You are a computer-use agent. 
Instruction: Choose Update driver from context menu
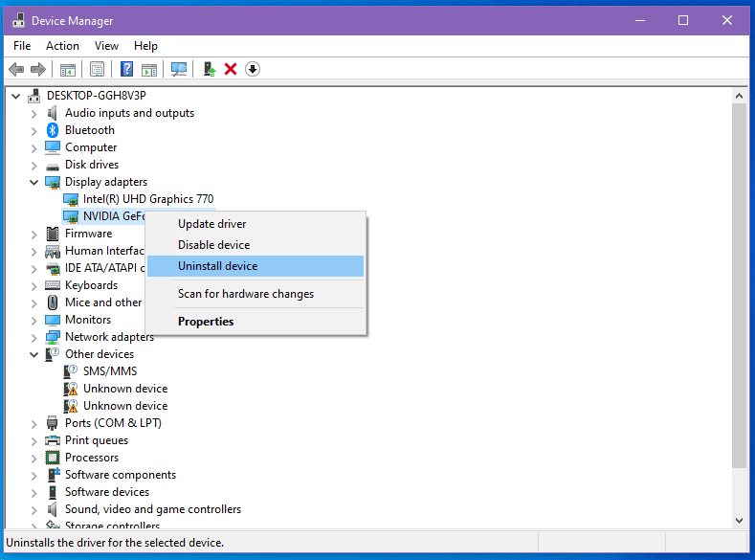pos(255,224)
